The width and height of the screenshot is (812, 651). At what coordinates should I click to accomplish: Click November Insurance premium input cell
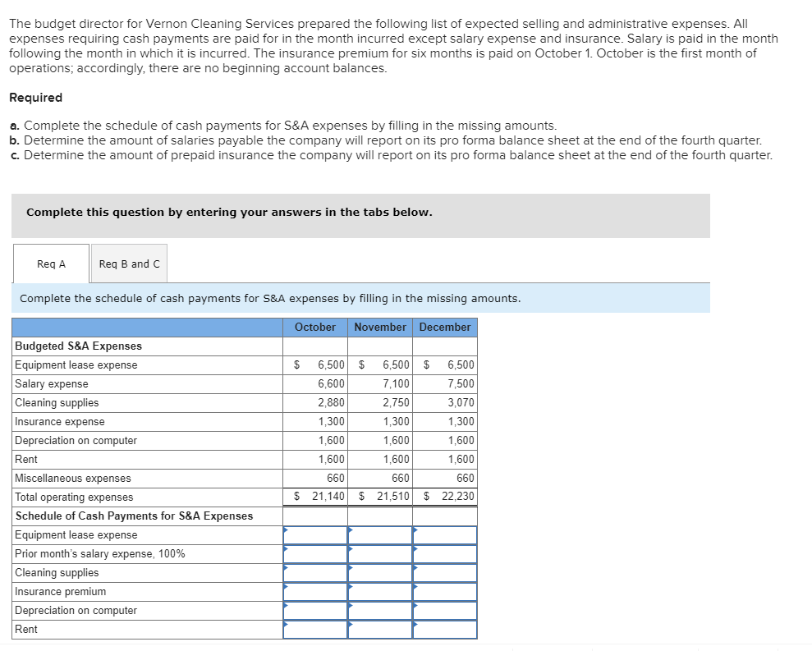pos(380,591)
